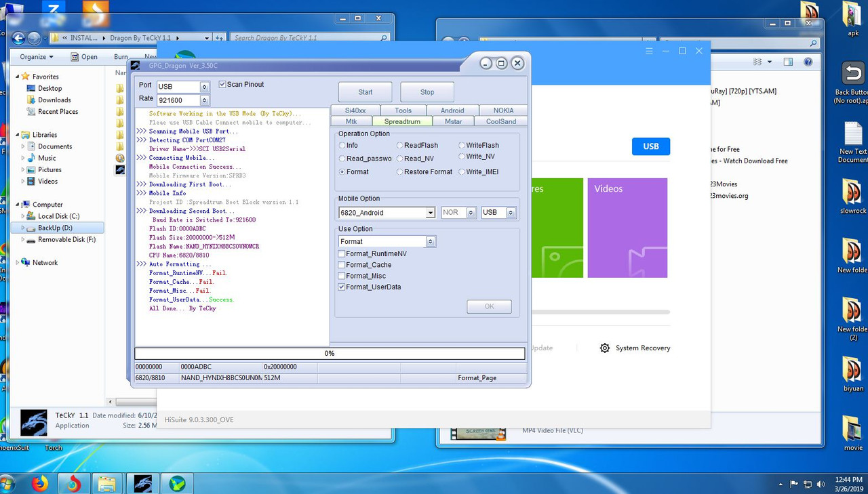This screenshot has width=868, height=494.
Task: Click the Start button in GPG Dragon
Action: point(366,92)
